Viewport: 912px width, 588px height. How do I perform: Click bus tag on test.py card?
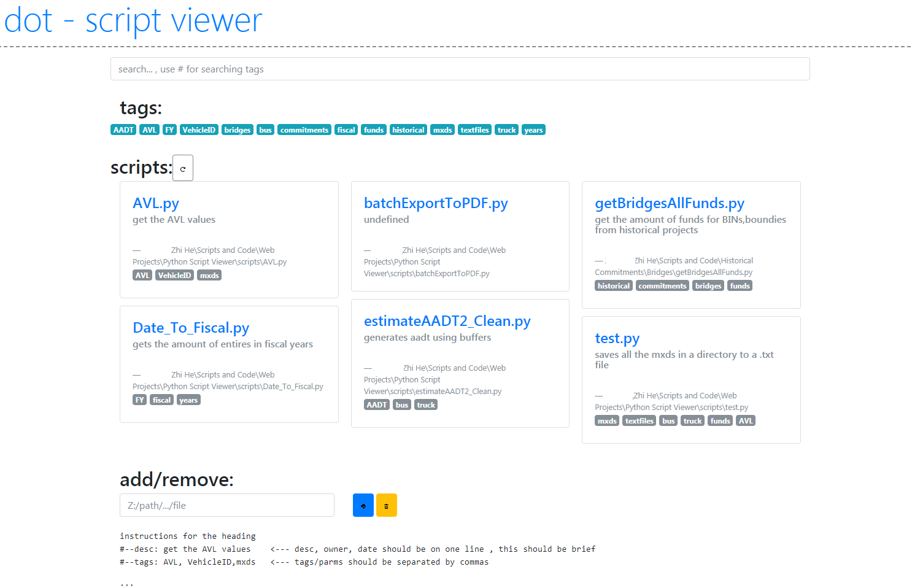669,421
